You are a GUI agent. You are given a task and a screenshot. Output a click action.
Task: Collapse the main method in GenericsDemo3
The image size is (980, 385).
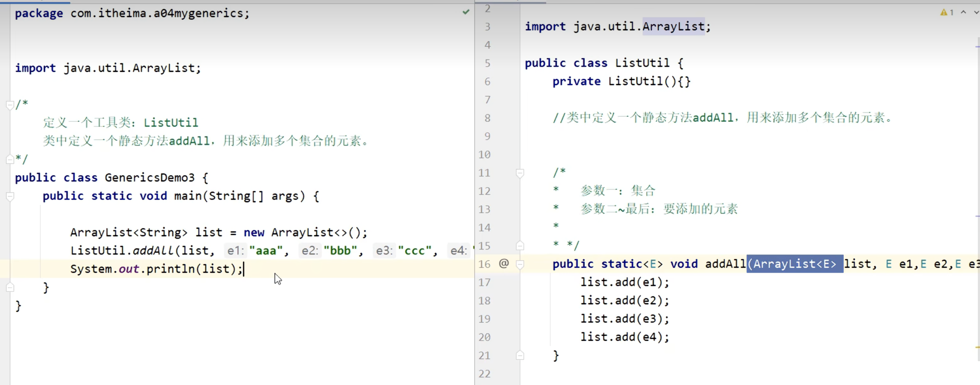pos(10,196)
